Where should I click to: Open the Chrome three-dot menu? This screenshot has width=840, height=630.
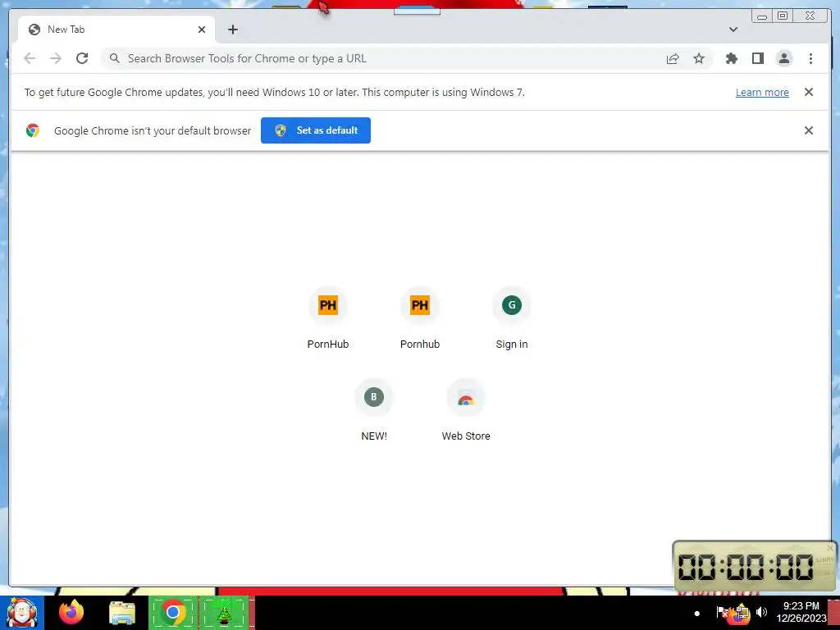(x=810, y=58)
